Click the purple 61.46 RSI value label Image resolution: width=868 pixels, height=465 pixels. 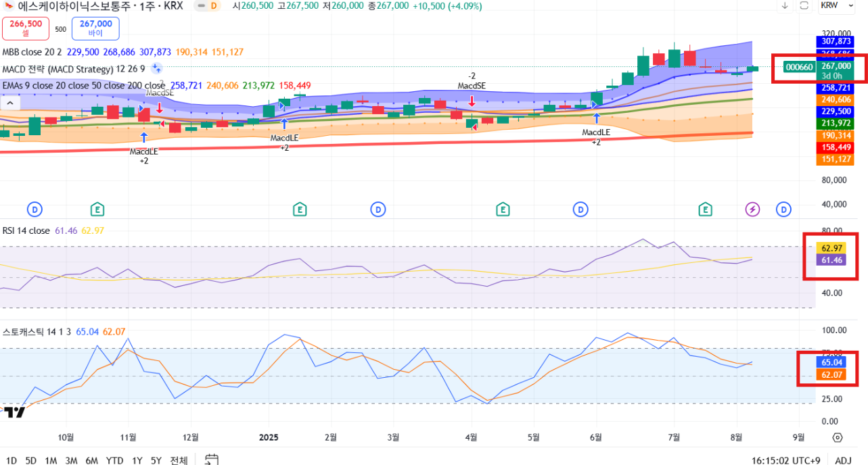[x=831, y=260]
